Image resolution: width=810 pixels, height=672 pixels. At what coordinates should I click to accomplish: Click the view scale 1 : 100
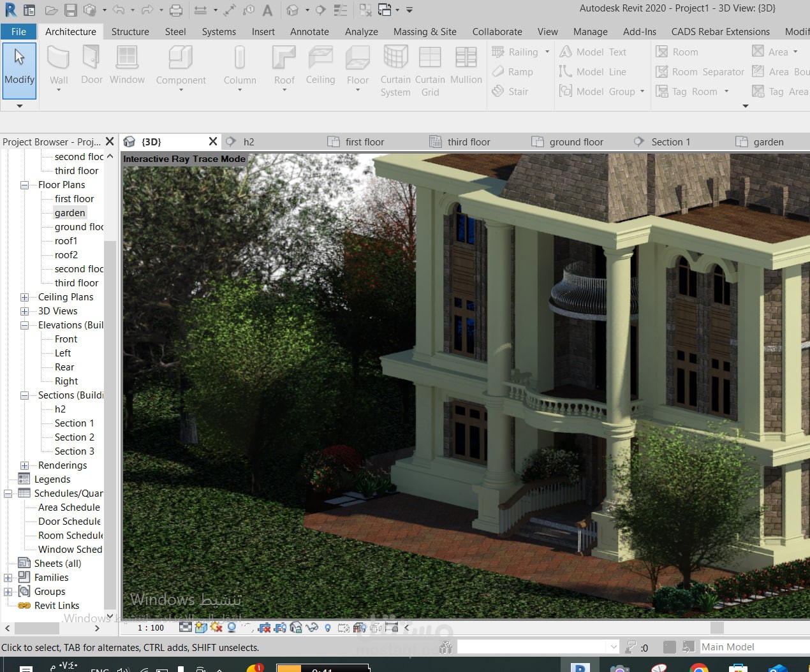click(x=151, y=628)
